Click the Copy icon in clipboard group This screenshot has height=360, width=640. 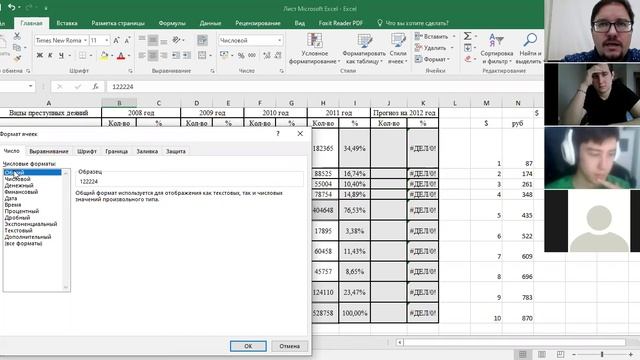pos(17,48)
